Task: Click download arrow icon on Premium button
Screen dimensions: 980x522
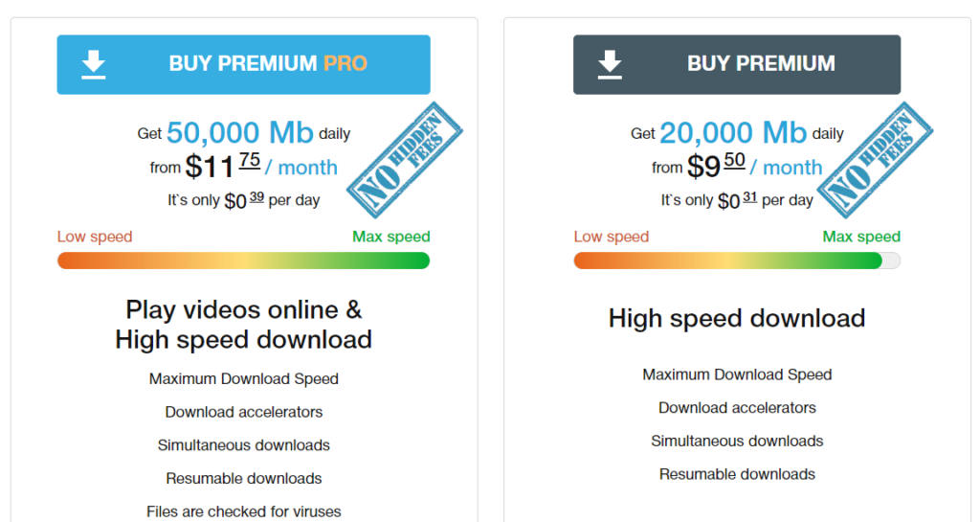Action: coord(610,64)
